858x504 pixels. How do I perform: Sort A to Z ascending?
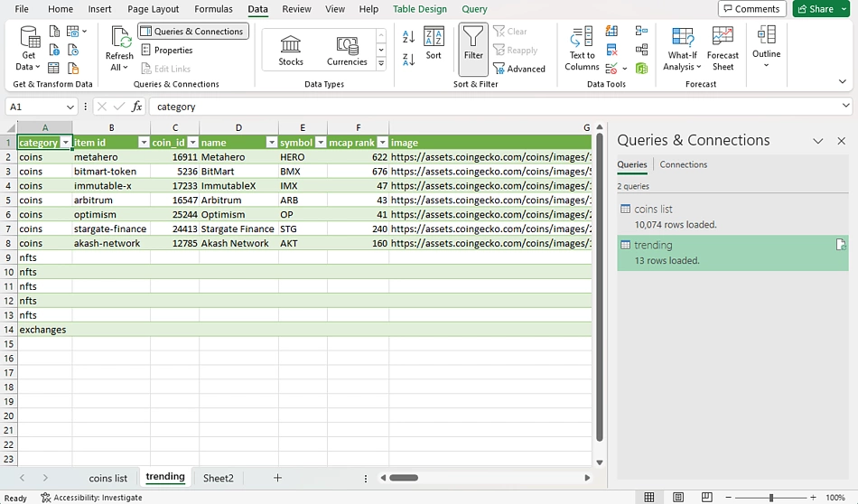(409, 37)
